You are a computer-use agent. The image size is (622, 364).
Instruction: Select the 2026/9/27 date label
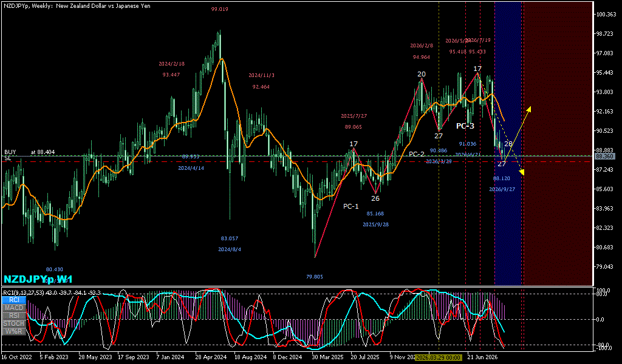point(502,190)
